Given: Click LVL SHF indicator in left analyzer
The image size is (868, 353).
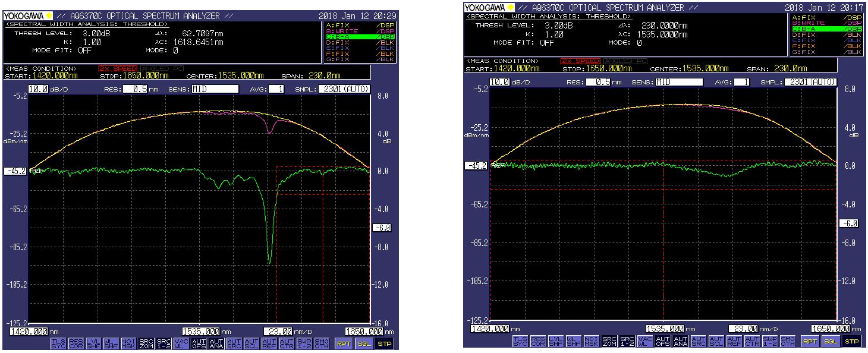Looking at the screenshot, I should 94,343.
